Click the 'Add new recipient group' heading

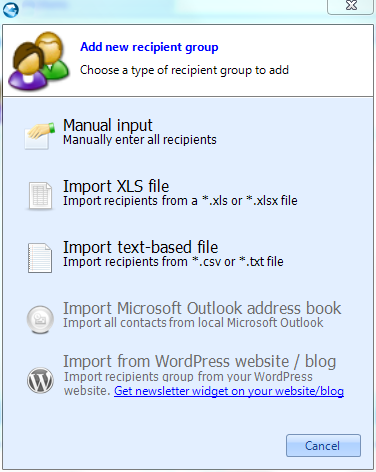pyautogui.click(x=149, y=47)
